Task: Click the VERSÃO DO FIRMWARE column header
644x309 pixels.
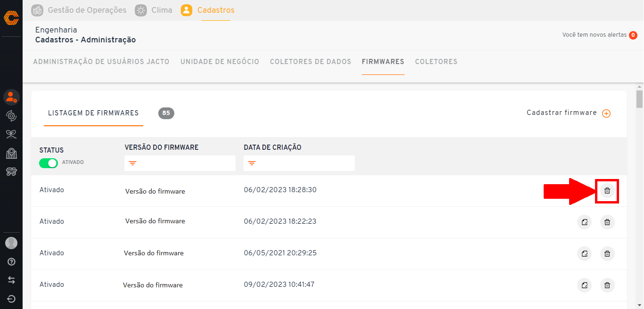Action: (x=162, y=147)
